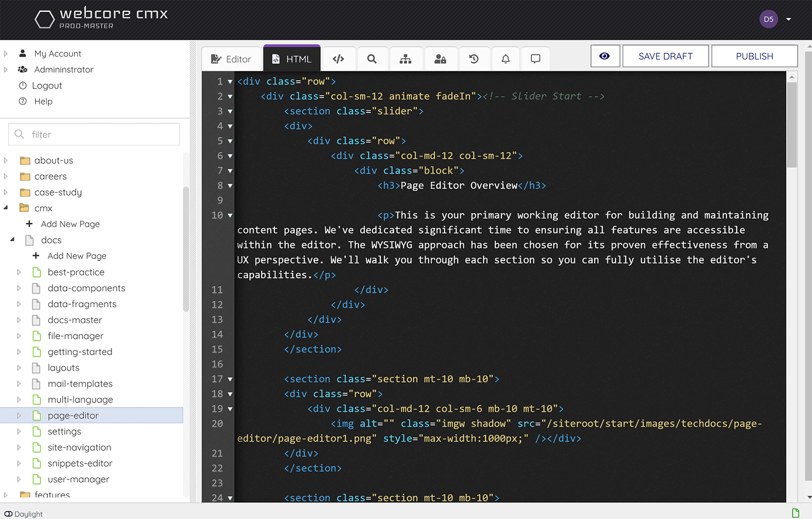Image resolution: width=812 pixels, height=519 pixels.
Task: Open the comments speech bubble tab
Action: point(536,59)
